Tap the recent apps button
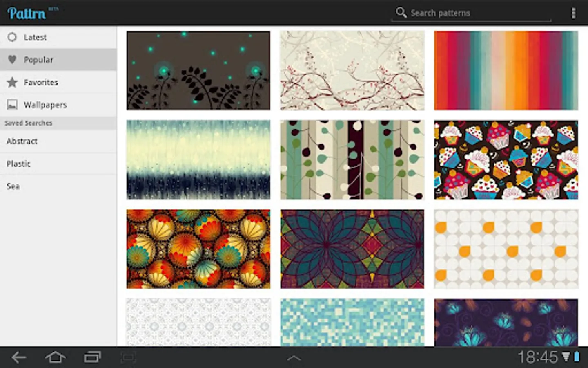The width and height of the screenshot is (588, 368). (x=92, y=357)
